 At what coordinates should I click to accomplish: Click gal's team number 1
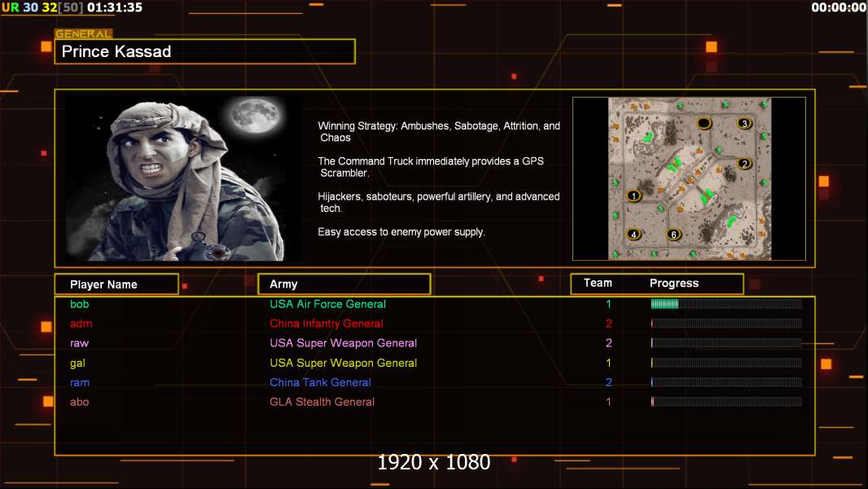pos(608,363)
